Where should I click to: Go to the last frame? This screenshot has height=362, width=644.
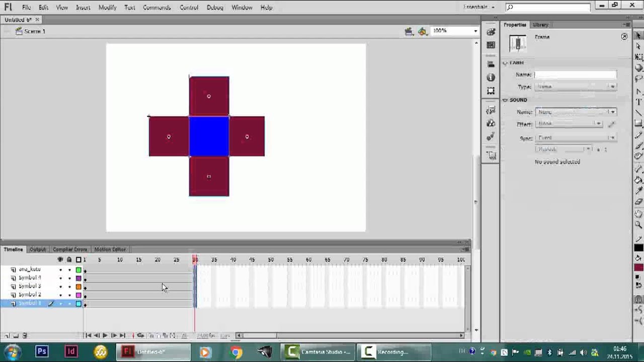coord(122,335)
